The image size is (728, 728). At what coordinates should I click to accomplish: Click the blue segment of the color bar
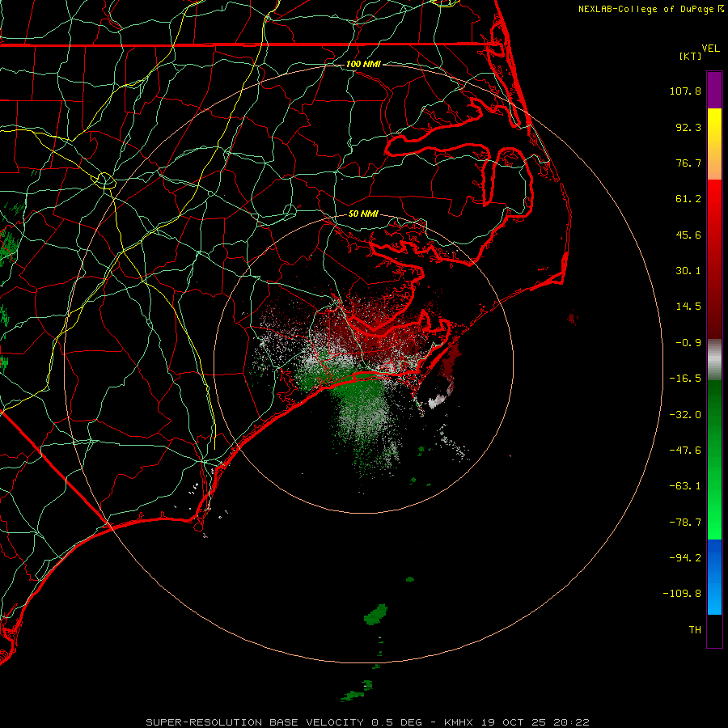[714, 577]
